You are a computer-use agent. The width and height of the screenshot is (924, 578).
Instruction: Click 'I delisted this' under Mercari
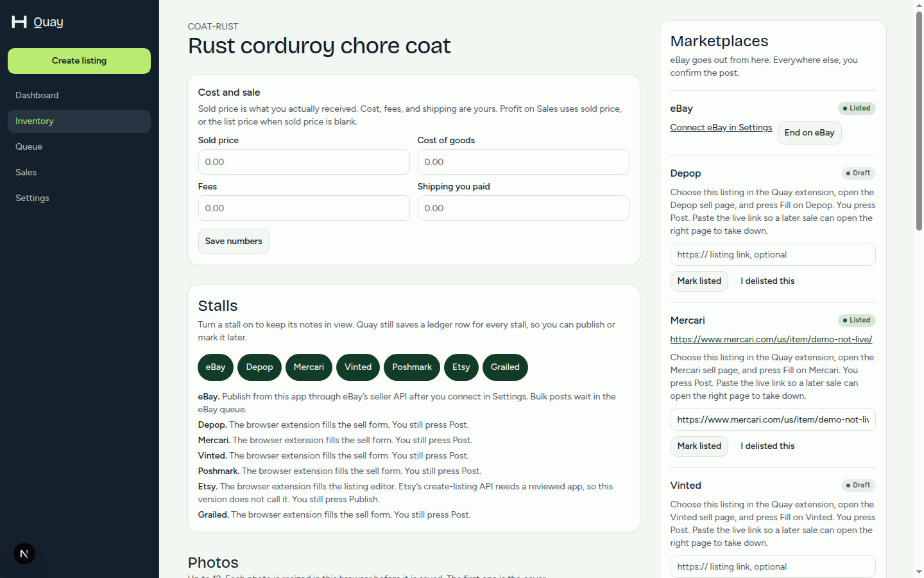767,446
